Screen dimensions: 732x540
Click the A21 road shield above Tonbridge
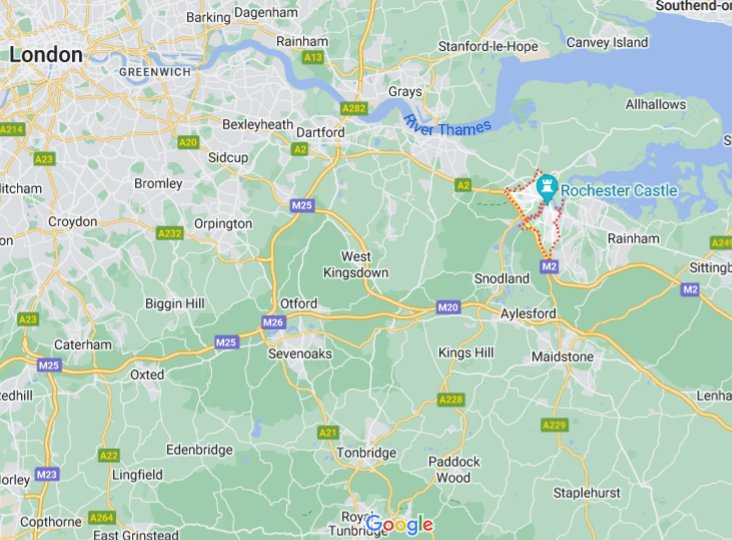pos(328,433)
